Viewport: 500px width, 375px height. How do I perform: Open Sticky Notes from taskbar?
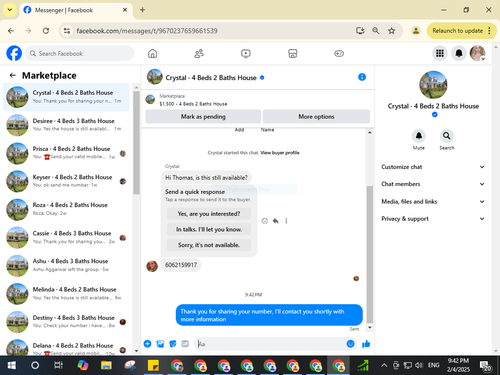(153, 365)
